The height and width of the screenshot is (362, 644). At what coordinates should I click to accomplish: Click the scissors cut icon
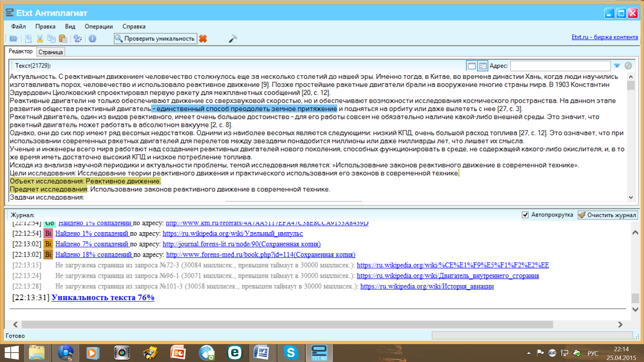point(40,39)
